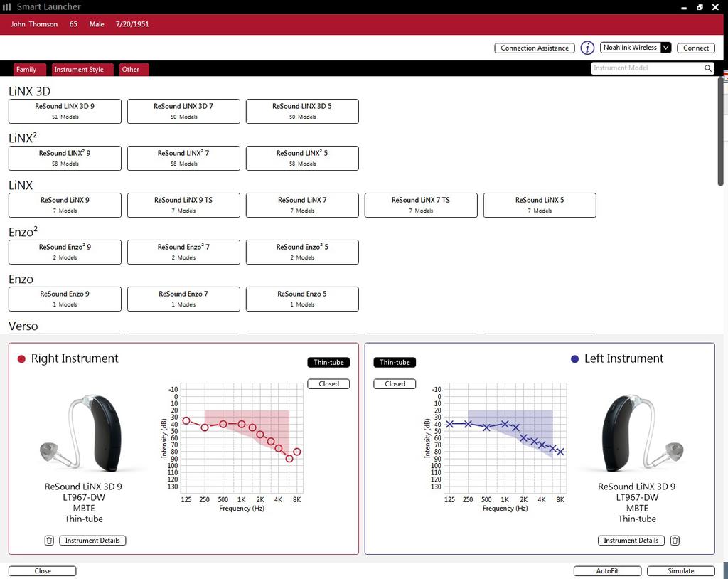This screenshot has height=579, width=728.
Task: Choose ReSound LiNX² 7 family
Action: 184,158
